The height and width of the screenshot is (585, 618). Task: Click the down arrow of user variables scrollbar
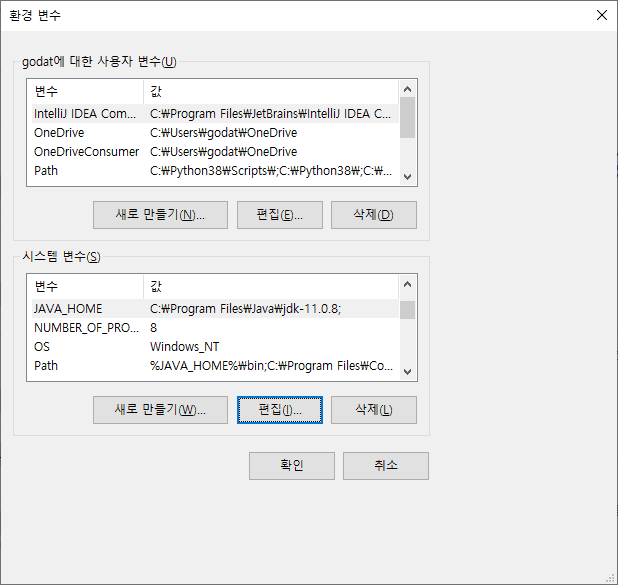coord(408,177)
